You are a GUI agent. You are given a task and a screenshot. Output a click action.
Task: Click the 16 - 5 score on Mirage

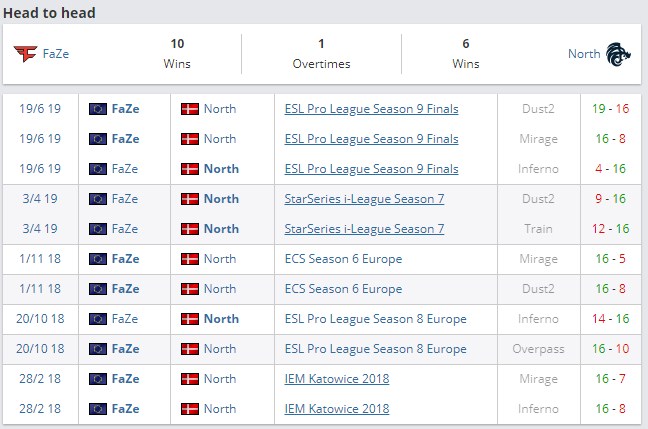[x=610, y=258]
